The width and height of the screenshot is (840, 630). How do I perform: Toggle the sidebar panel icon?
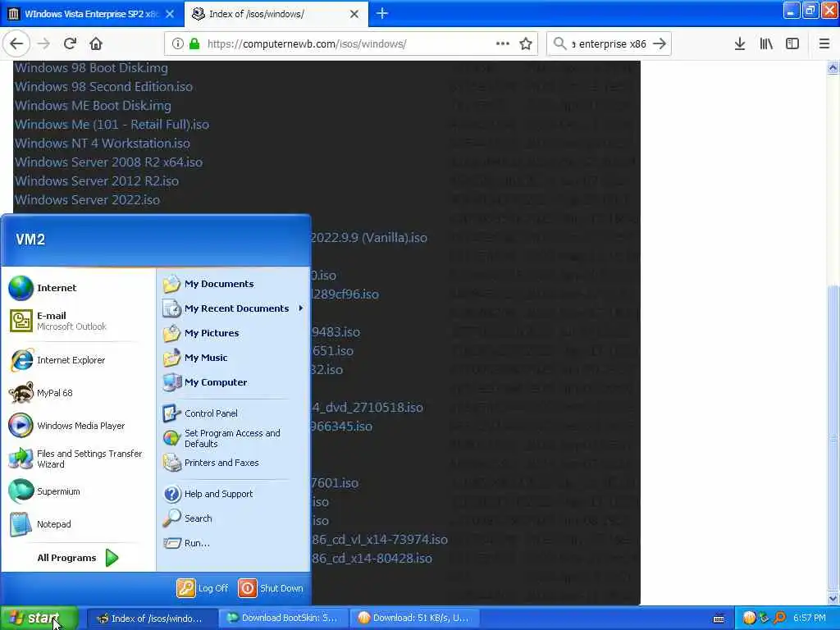tap(792, 43)
